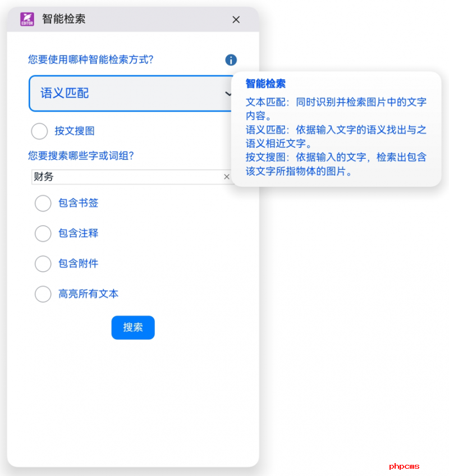Select the 按文搜图 radio button
Screen dimensions: 449x476
click(40, 131)
